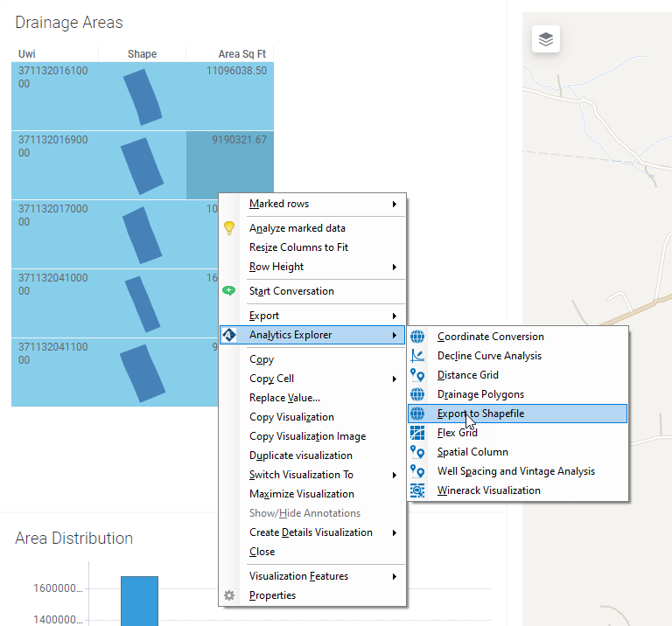Expand the Create Details Visualization submenu arrow
Viewport: 672px width, 626px height.
(395, 533)
